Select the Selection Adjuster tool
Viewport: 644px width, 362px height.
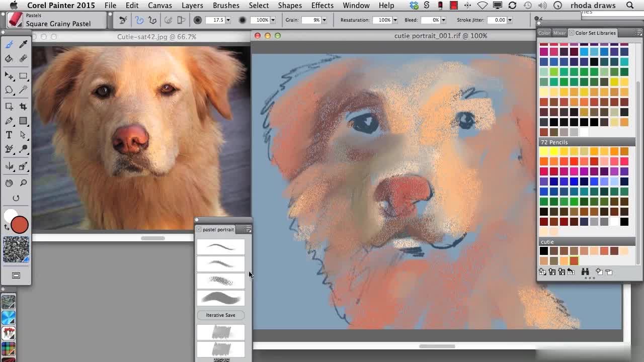[9, 107]
